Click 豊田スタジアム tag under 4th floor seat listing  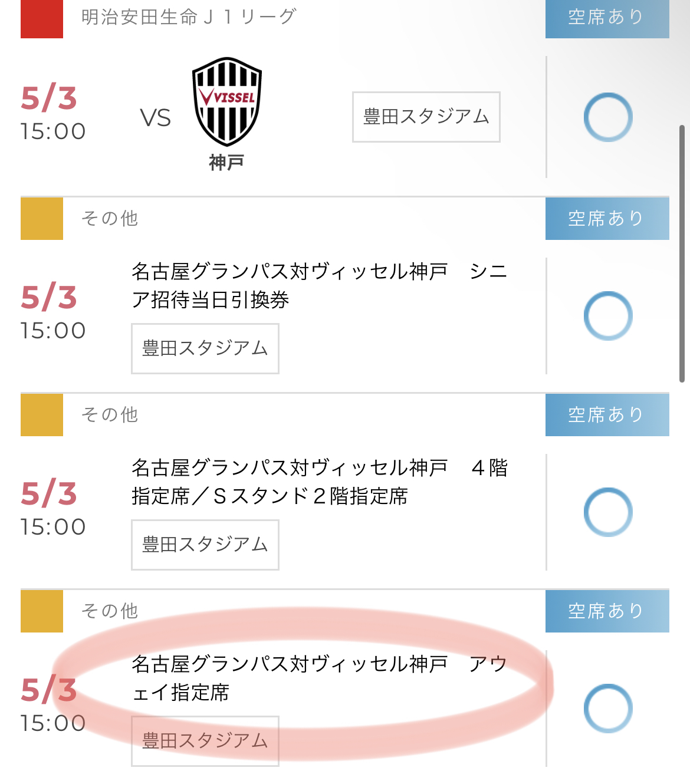coord(205,545)
